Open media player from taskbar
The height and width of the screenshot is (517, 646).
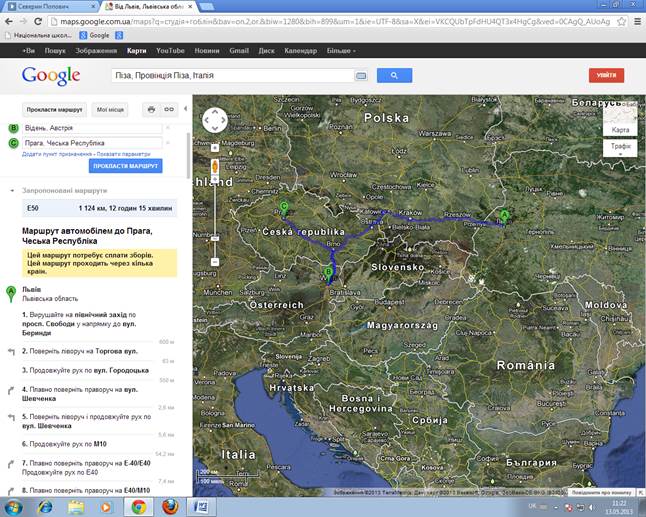[106, 507]
